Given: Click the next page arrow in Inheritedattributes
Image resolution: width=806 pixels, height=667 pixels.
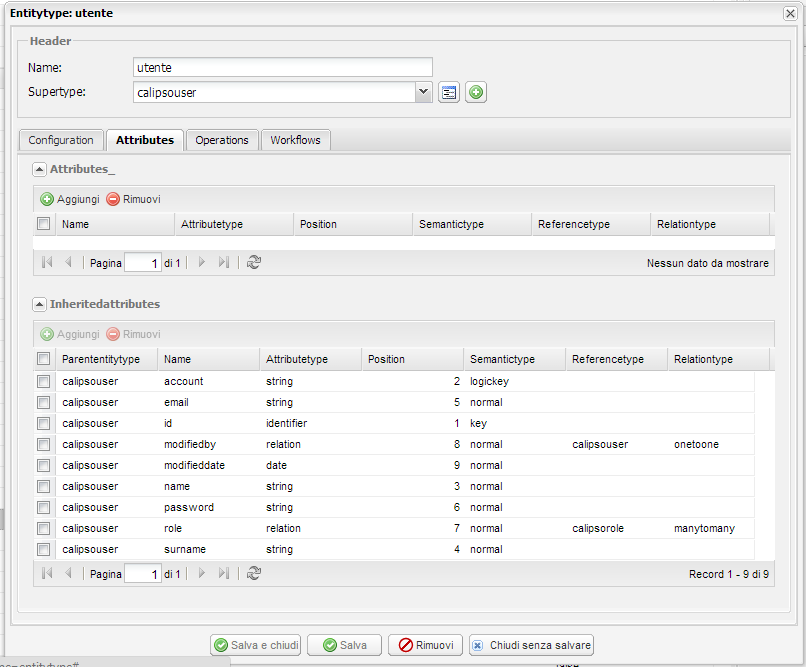Looking at the screenshot, I should click(x=200, y=573).
